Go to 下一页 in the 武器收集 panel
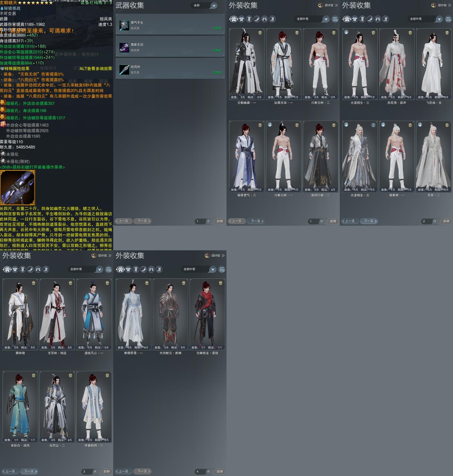This screenshot has height=476, width=453. click(x=142, y=221)
